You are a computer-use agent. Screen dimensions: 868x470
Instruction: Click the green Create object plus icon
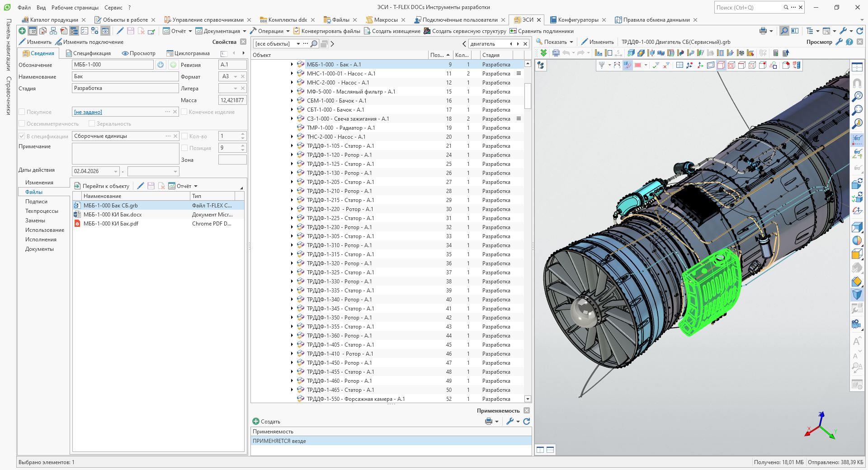click(x=22, y=31)
